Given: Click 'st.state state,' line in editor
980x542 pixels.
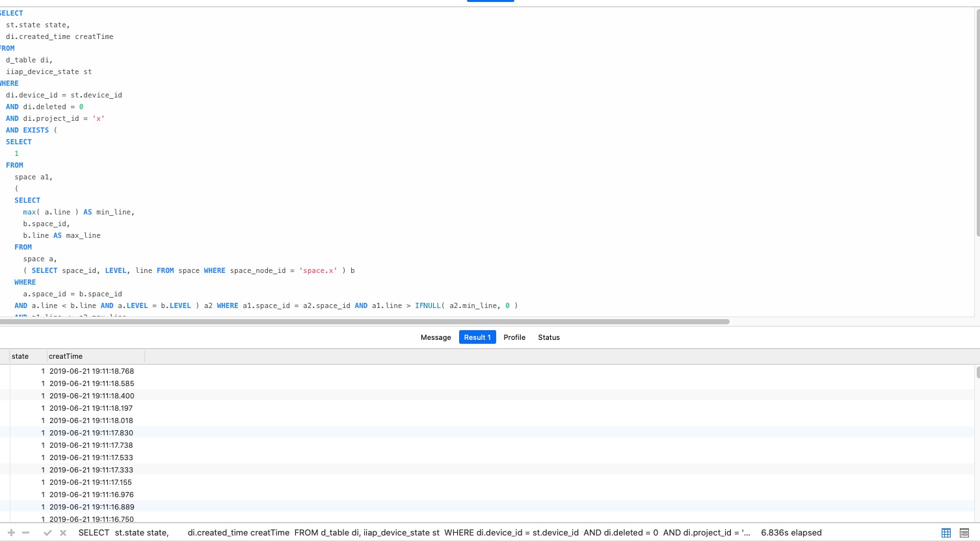Looking at the screenshot, I should click(x=38, y=25).
